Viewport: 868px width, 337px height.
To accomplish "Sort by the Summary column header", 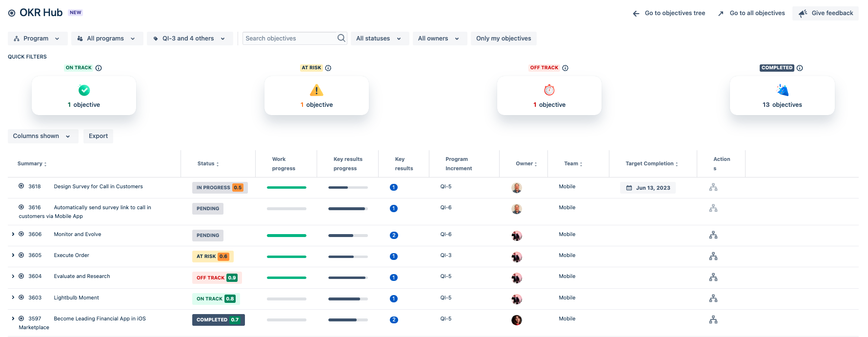I will pos(32,164).
